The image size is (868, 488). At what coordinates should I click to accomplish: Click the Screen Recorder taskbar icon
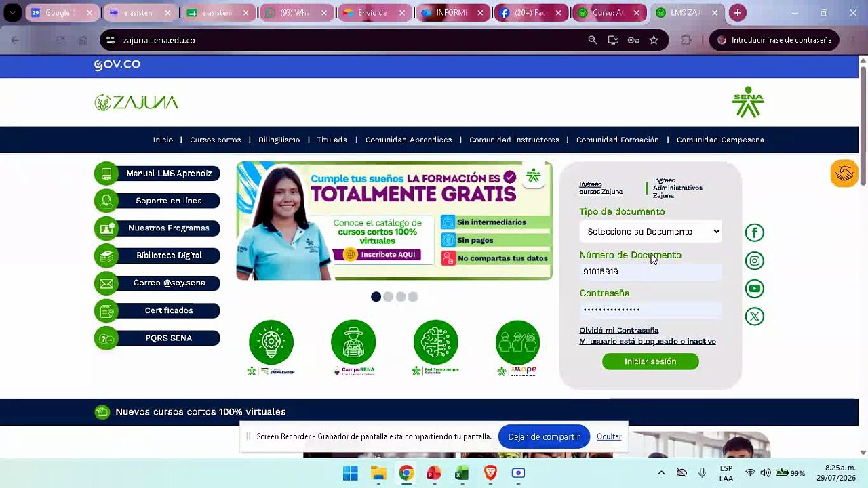(x=518, y=473)
